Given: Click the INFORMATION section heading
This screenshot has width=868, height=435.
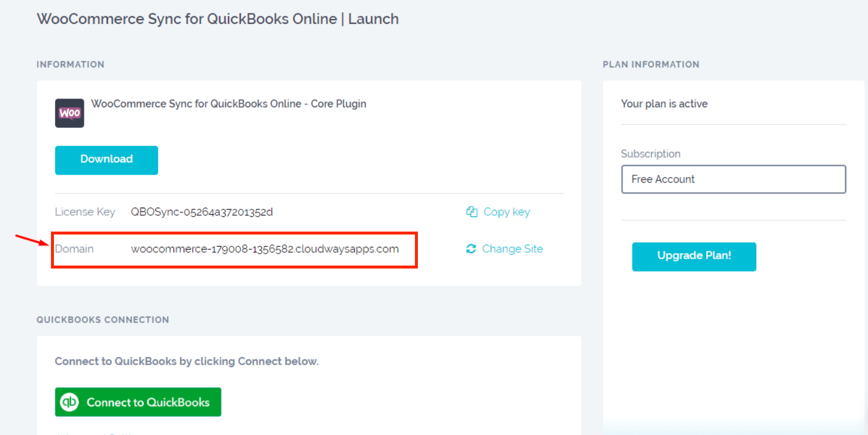Looking at the screenshot, I should (70, 64).
